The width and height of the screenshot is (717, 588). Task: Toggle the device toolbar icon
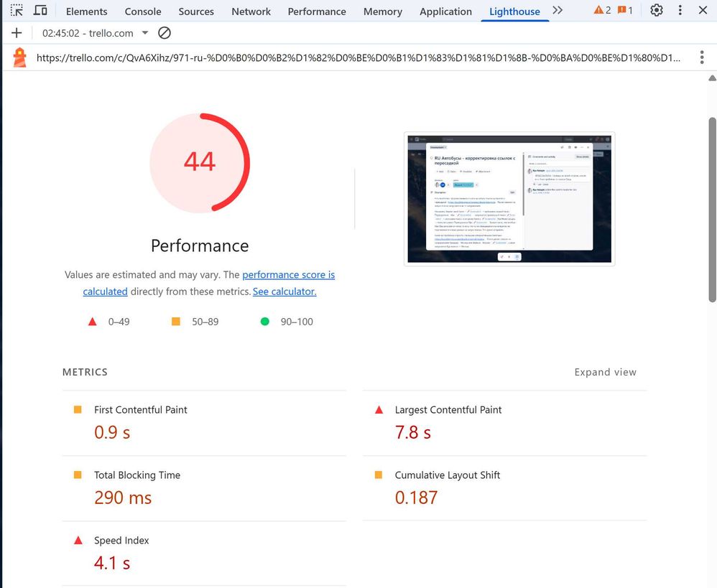coord(41,11)
